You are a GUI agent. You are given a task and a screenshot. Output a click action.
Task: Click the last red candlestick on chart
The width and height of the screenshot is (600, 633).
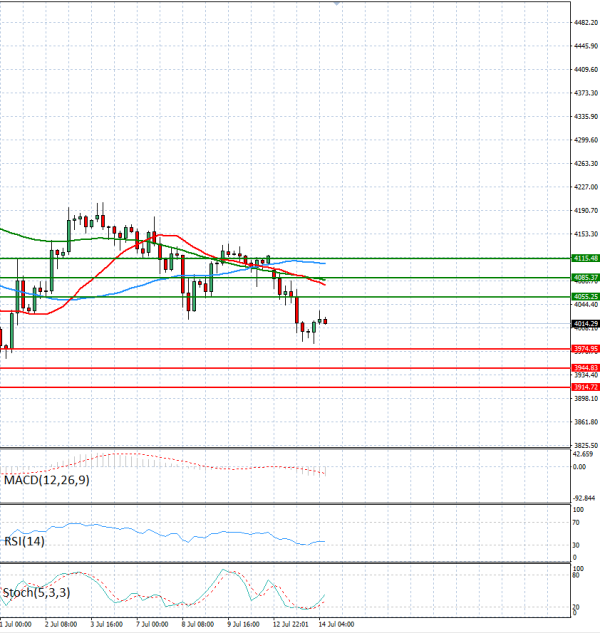[325, 321]
